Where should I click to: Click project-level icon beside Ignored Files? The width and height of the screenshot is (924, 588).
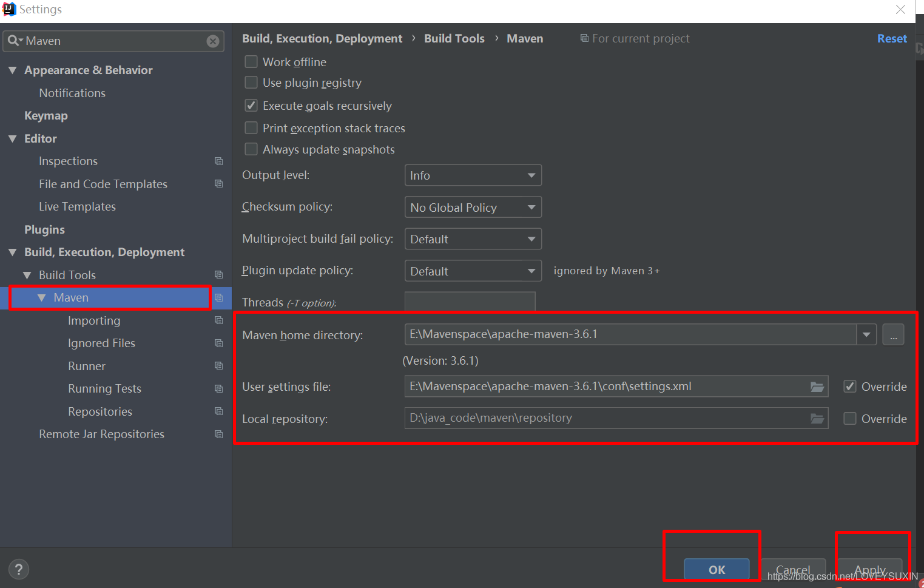(219, 343)
